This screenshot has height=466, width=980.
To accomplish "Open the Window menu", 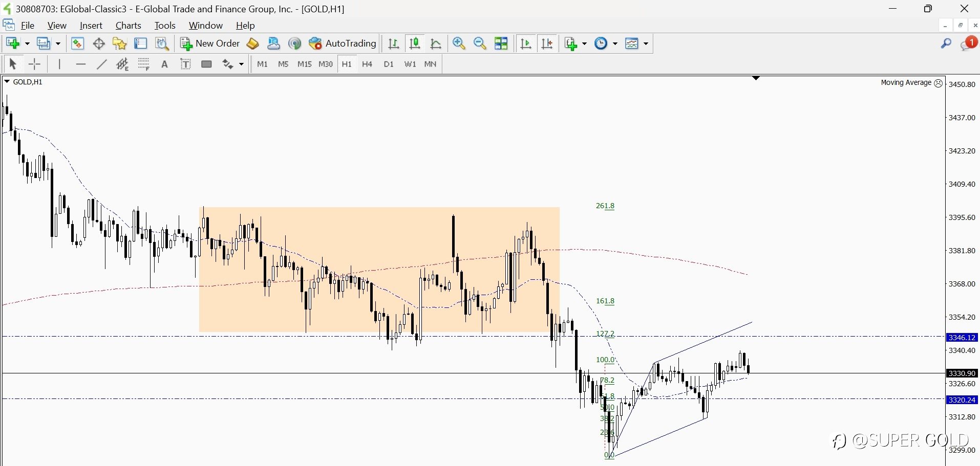I will (x=205, y=25).
